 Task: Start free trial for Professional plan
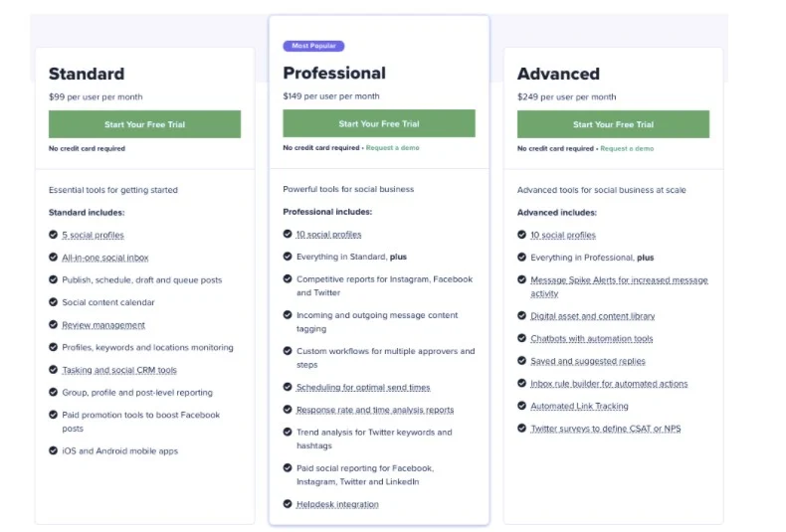[x=378, y=123]
